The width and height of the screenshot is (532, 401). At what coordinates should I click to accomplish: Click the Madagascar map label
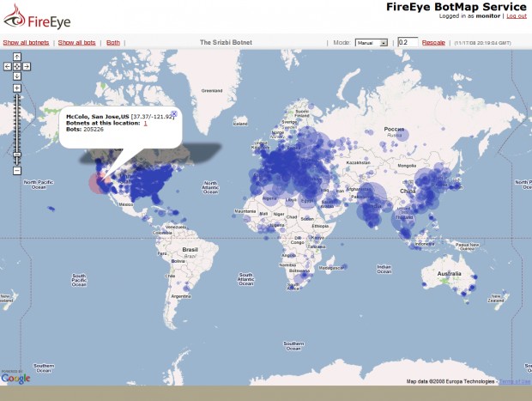click(x=331, y=268)
